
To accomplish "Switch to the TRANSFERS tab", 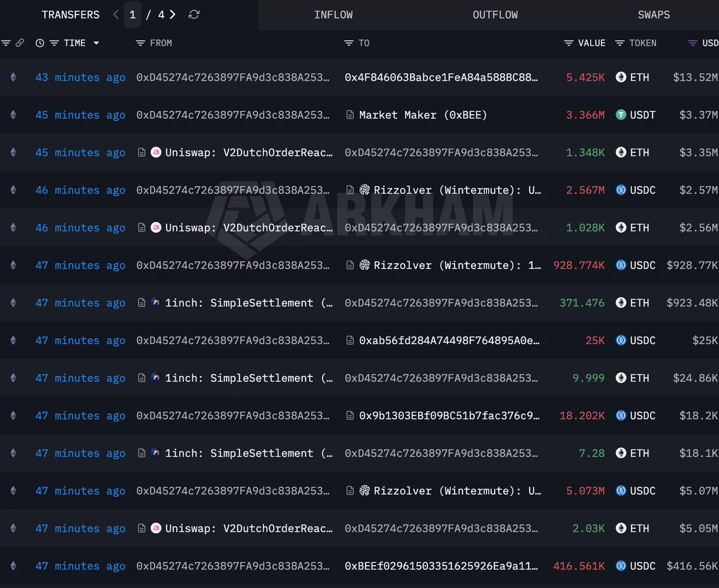I will [71, 14].
